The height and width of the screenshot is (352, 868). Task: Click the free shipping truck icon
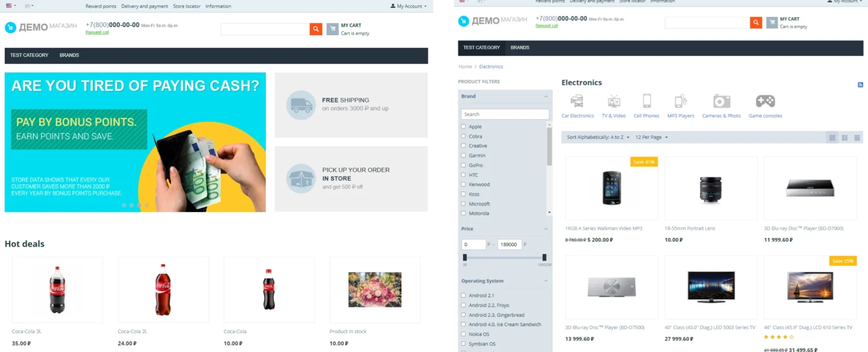pyautogui.click(x=301, y=105)
